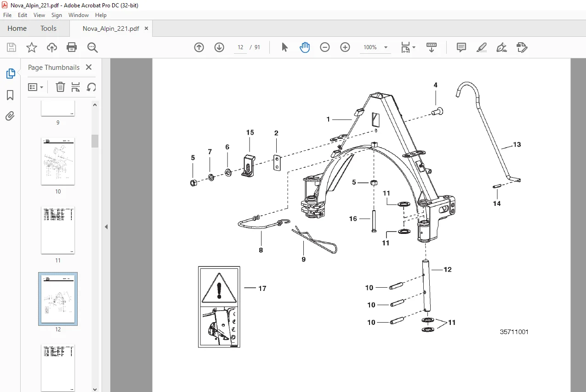
Task: Delete selected pages with trash icon
Action: pos(60,87)
